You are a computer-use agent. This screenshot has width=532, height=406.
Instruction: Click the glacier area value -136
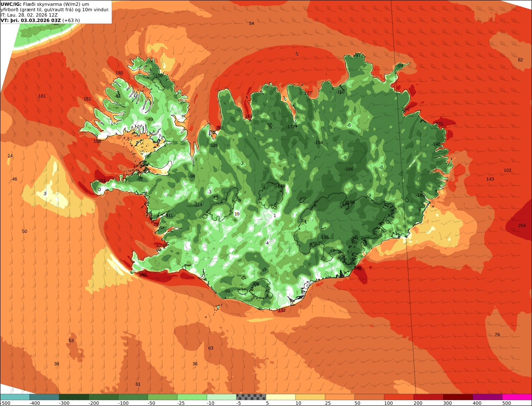(324, 237)
